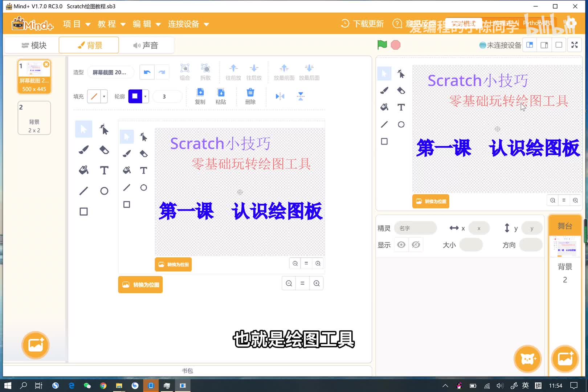Image resolution: width=588 pixels, height=392 pixels.
Task: Pick the Brush tool in paint editor
Action: (83, 150)
